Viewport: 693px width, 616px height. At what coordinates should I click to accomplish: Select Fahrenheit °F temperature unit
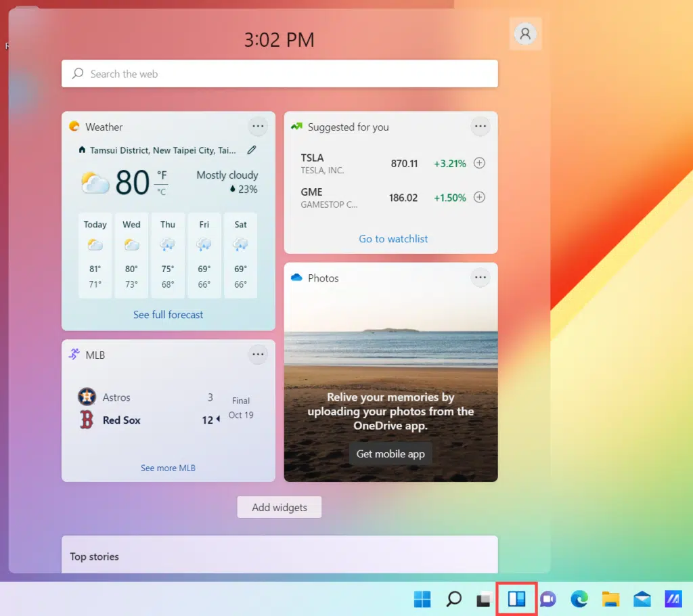tap(162, 175)
